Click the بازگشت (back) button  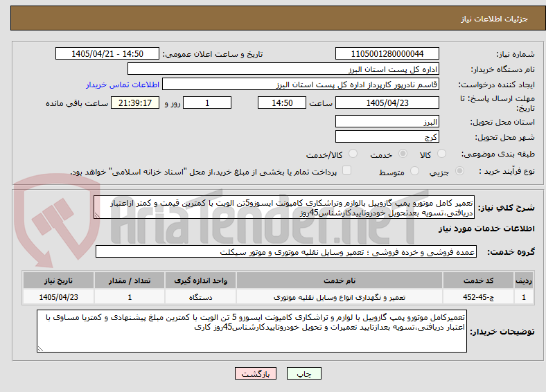(256, 373)
